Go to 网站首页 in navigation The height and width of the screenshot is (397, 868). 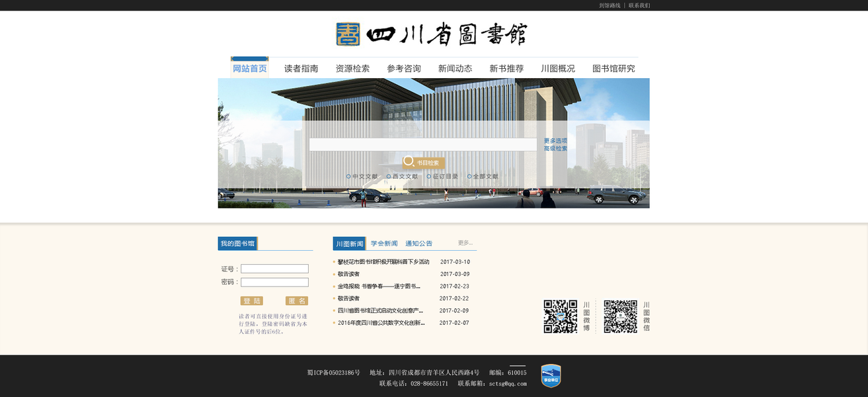(250, 68)
